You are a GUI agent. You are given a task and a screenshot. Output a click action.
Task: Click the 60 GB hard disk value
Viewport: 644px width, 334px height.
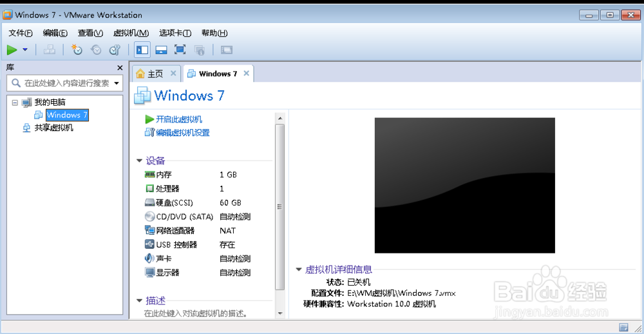231,202
